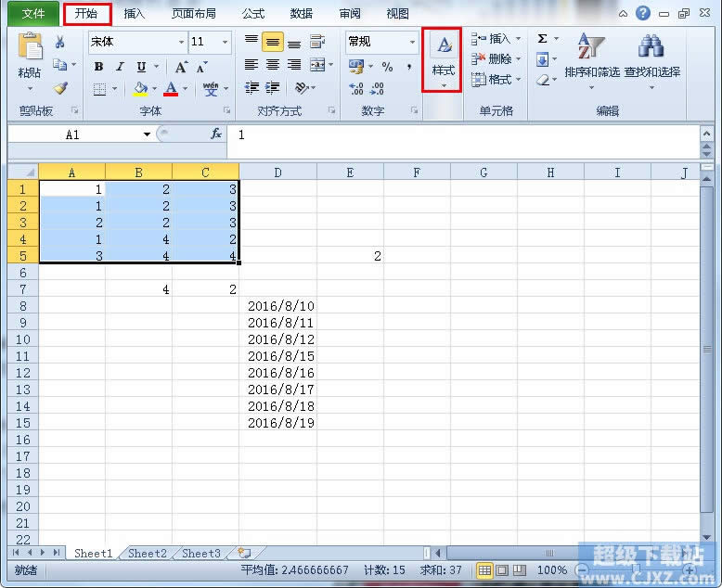Apply the yellow fill color bucket
The image size is (722, 588).
[x=140, y=88]
